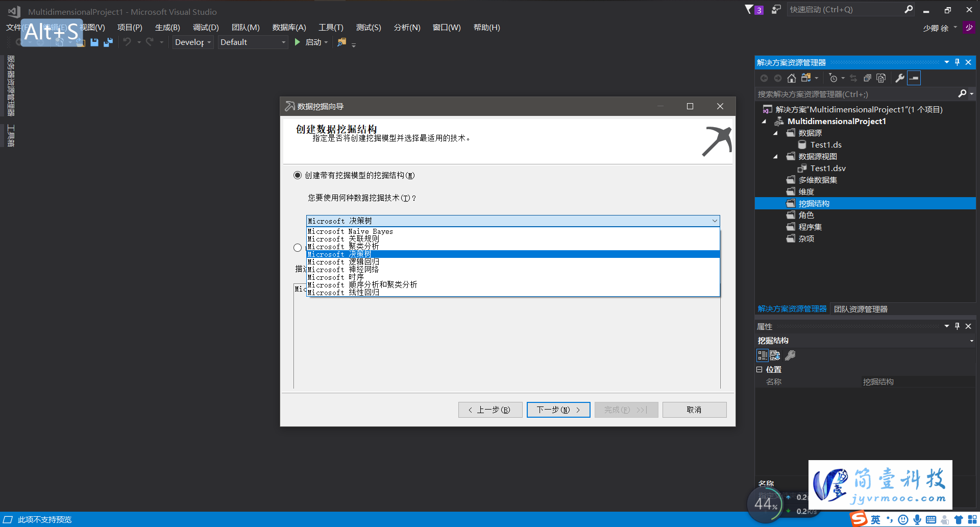Image resolution: width=980 pixels, height=527 pixels.
Task: Open the Sogou soft keyboard icon
Action: (931, 520)
